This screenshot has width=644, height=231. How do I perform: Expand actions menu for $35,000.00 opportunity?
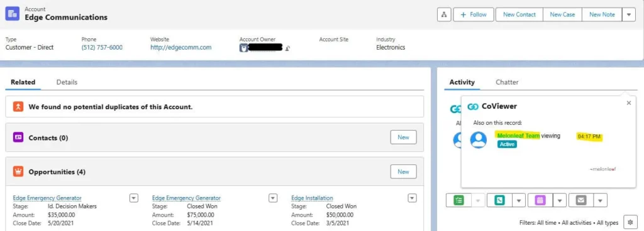133,198
